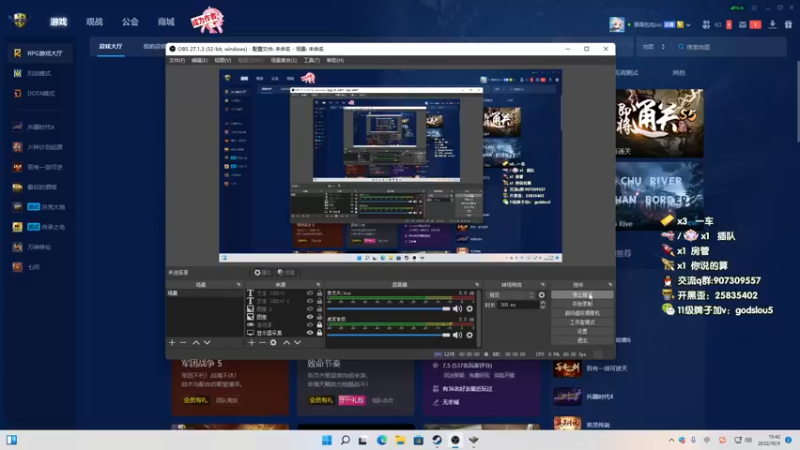The height and width of the screenshot is (450, 800).
Task: Toggle visibility of 文本 (GDI+) 2 source
Action: coord(310,301)
